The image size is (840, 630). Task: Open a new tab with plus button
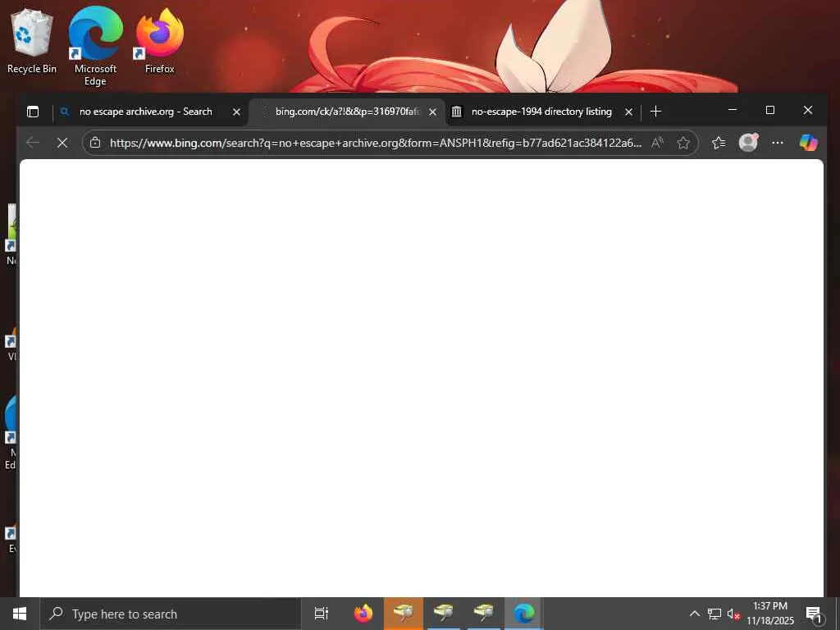[655, 112]
